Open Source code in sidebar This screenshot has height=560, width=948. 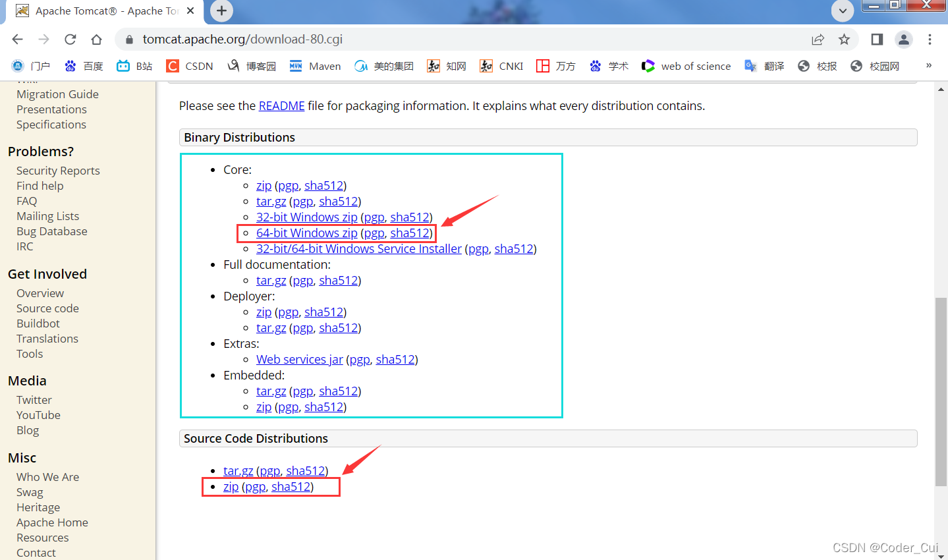pyautogui.click(x=47, y=308)
